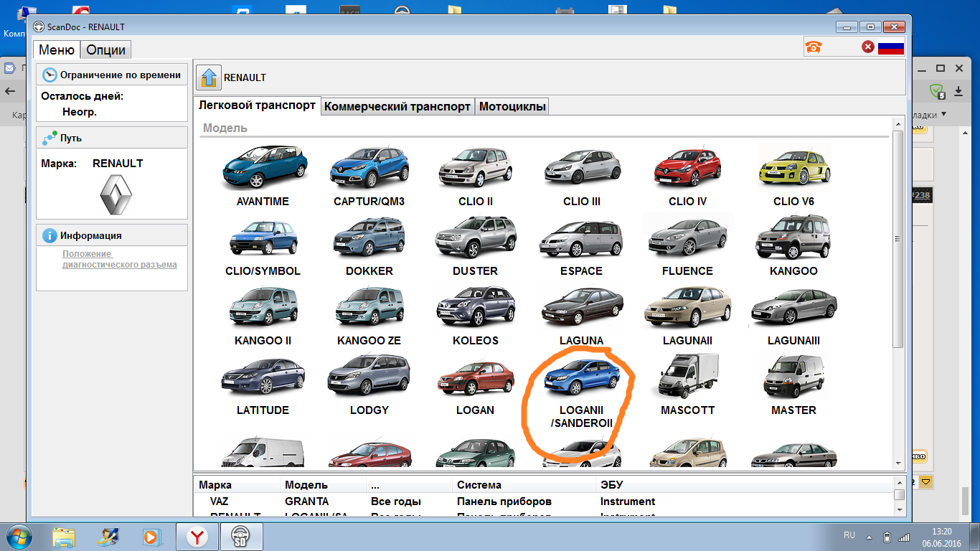Click the Renault logo in Path panel
Image resolution: width=980 pixels, height=551 pixels.
(x=116, y=196)
